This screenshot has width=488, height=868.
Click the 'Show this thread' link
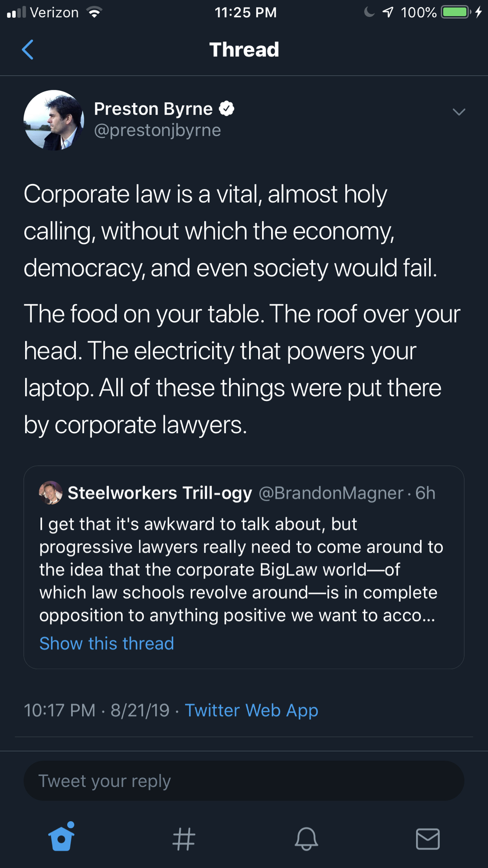click(x=107, y=643)
